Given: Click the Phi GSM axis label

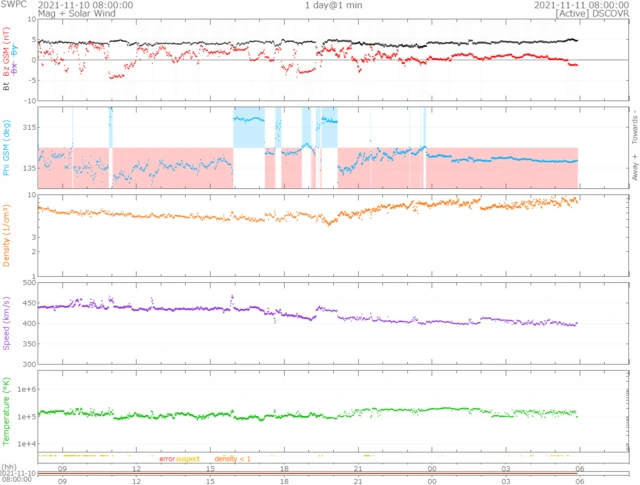Looking at the screenshot, I should tap(7, 148).
